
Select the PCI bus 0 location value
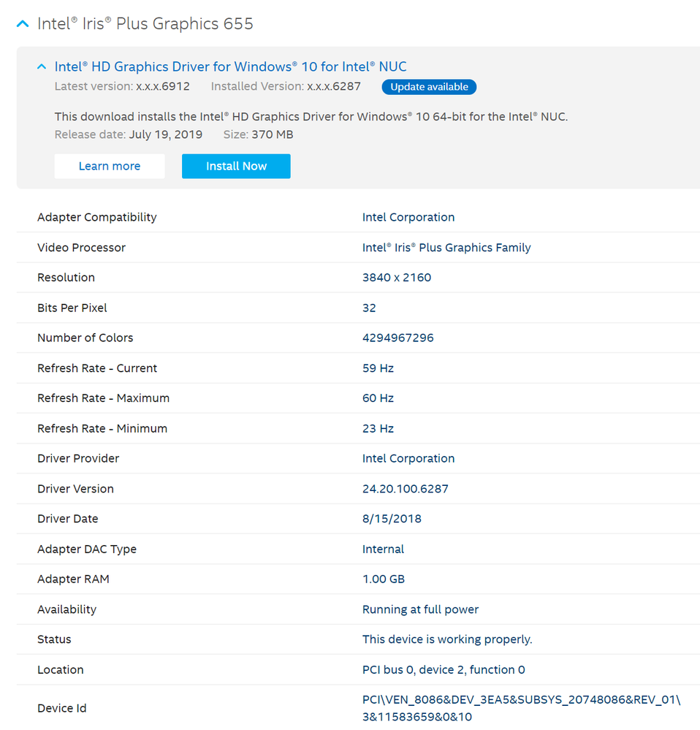tap(444, 669)
